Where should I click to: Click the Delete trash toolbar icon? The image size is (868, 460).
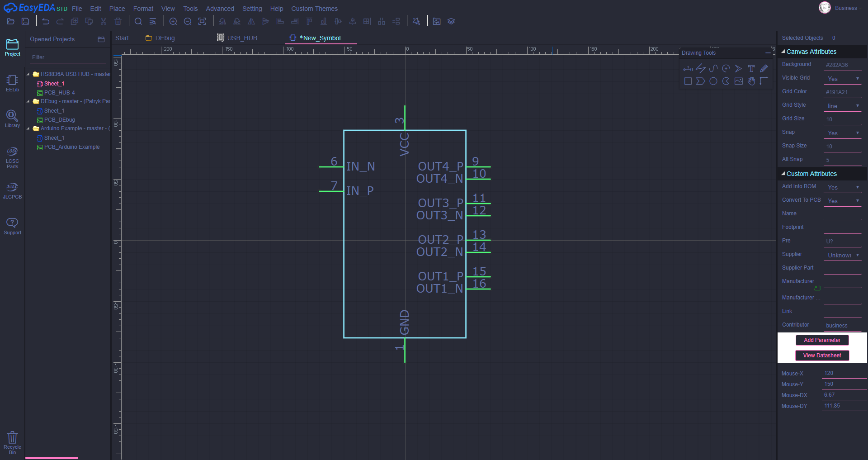118,21
